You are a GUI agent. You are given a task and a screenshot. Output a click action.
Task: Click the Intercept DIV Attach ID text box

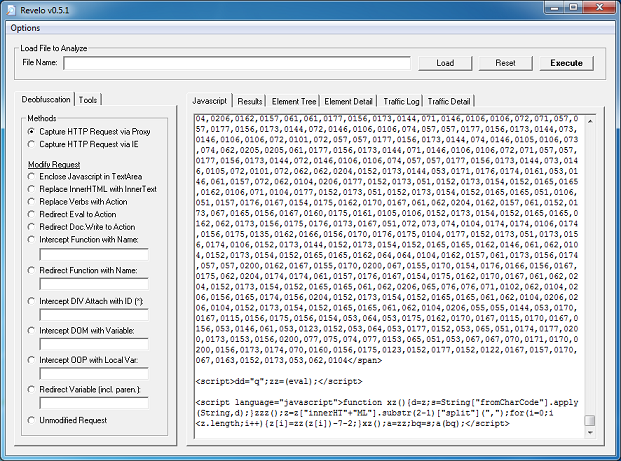point(93,313)
